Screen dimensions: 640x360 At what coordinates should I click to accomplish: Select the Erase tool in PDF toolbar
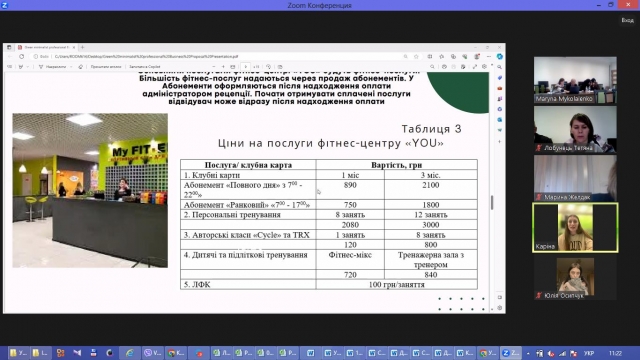point(80,67)
